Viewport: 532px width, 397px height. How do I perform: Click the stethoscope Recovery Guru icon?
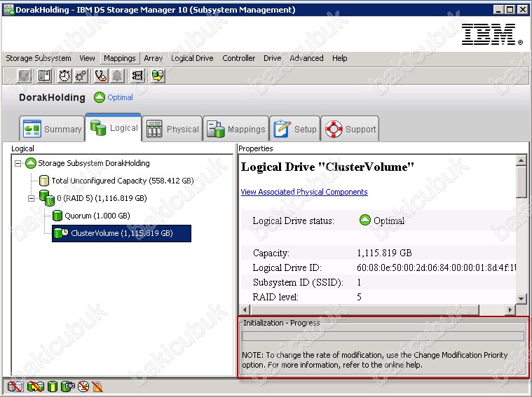(101, 76)
